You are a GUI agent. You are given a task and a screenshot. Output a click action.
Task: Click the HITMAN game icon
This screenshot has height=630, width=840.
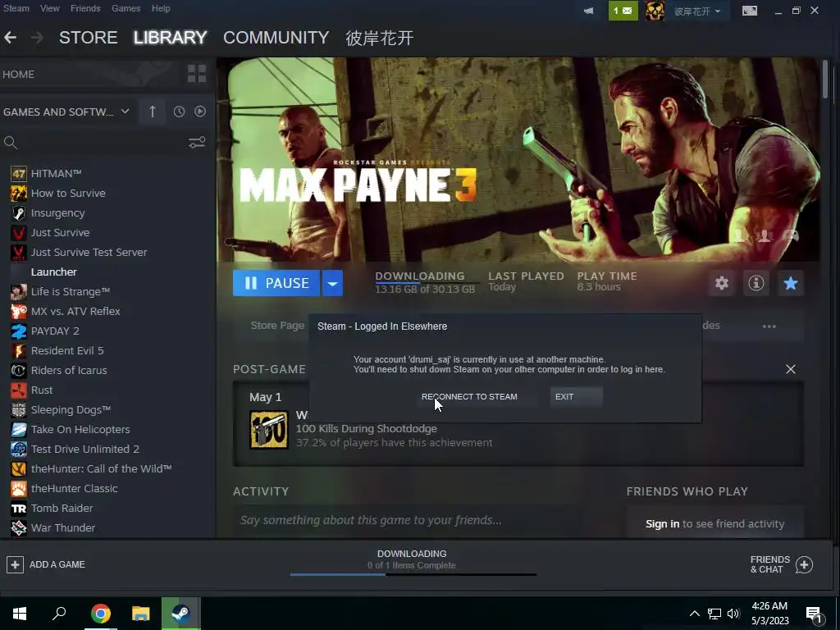(19, 174)
